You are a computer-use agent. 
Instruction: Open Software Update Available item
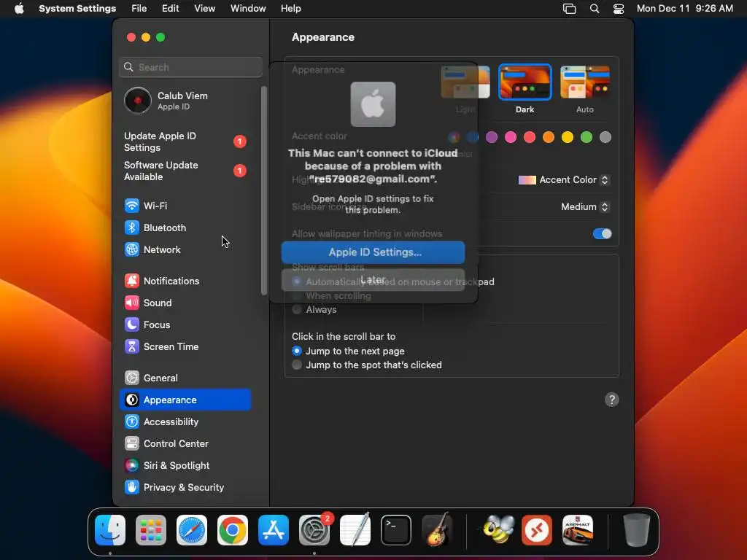(185, 171)
